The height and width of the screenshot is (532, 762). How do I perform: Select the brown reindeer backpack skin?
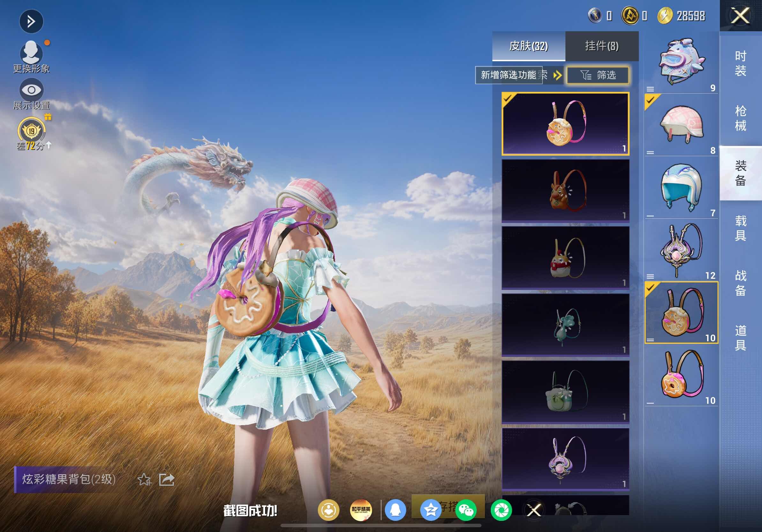[x=565, y=191]
